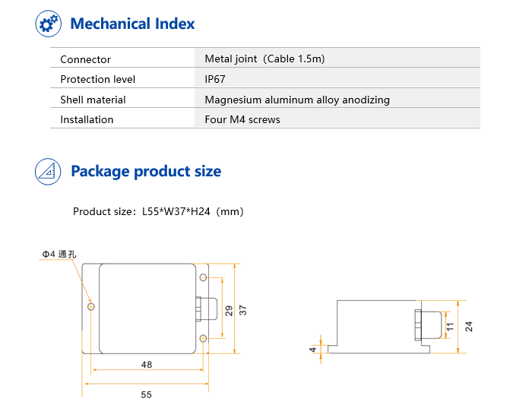Select the Package product size heading
Screen dimensions: 532x418
coord(146,171)
